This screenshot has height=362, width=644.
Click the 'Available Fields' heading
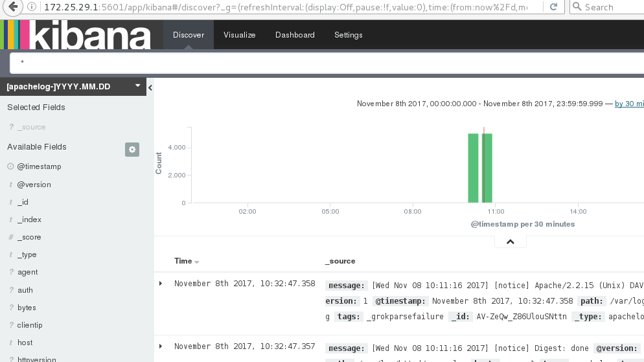(36, 146)
